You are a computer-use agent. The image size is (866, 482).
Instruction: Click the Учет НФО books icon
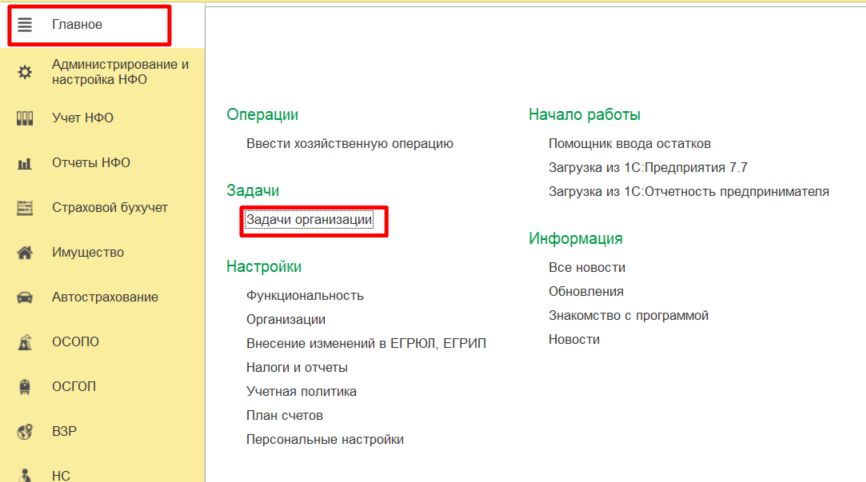coord(26,118)
